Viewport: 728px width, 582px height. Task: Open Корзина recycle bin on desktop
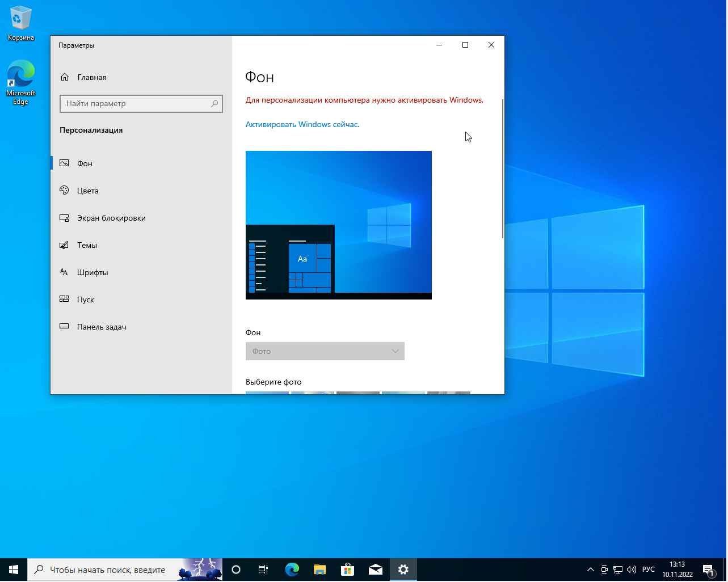(x=21, y=24)
